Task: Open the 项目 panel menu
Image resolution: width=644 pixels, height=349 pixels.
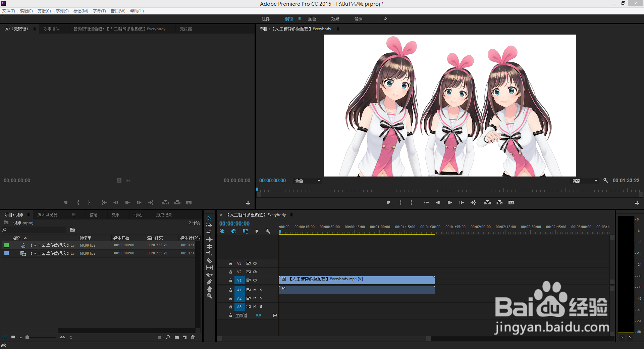Action: (29, 215)
